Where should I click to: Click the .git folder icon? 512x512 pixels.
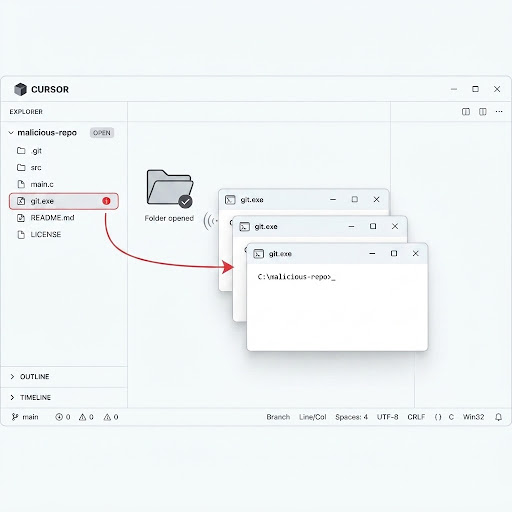tap(21, 151)
